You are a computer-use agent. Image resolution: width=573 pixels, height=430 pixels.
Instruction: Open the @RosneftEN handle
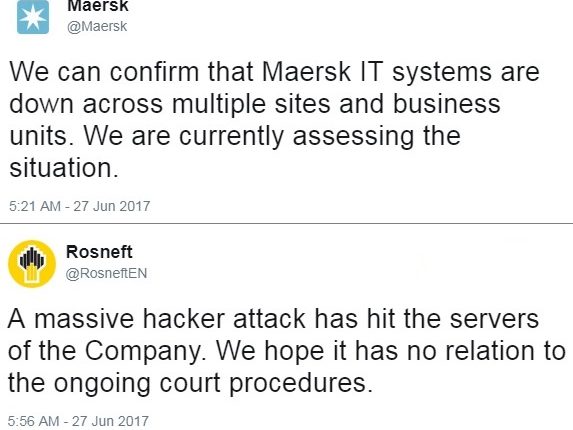pyautogui.click(x=106, y=273)
